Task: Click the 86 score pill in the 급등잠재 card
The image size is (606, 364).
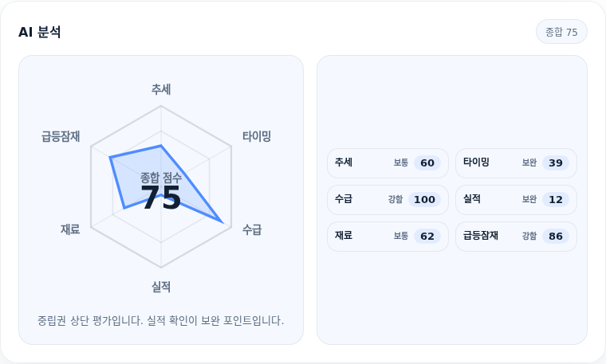Action: 556,237
